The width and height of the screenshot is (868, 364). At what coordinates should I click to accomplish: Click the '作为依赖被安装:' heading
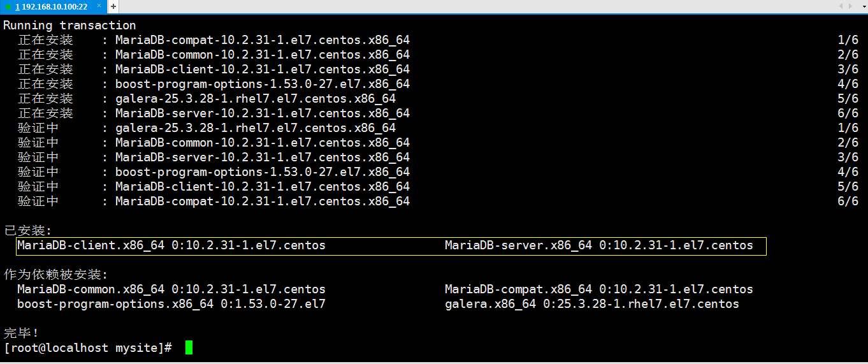pos(56,275)
